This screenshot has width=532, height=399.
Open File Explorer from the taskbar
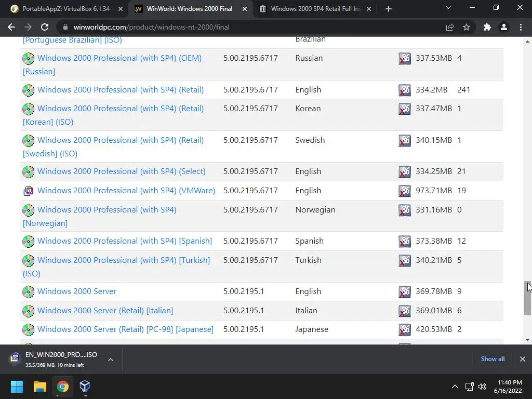pyautogui.click(x=39, y=387)
